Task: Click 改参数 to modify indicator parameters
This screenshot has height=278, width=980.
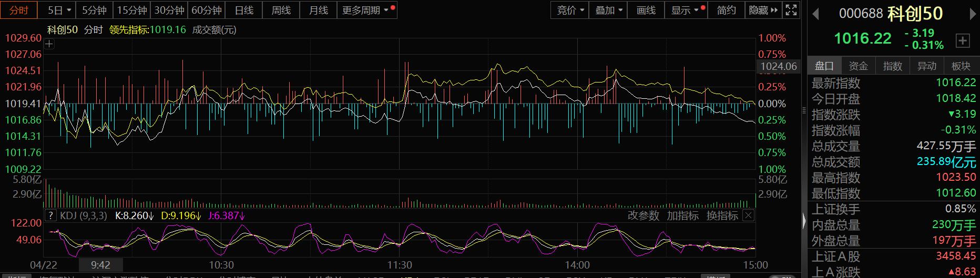Action: (643, 215)
